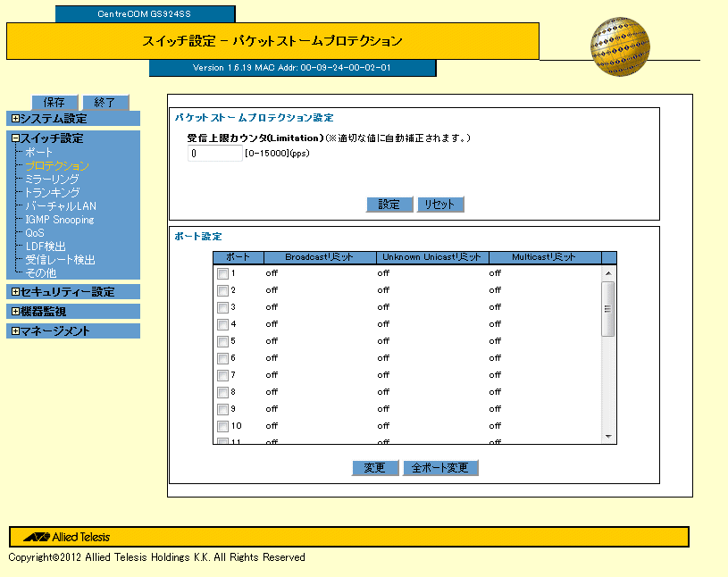The image size is (728, 577).
Task: Click the 全ポート変更 button
Action: click(440, 468)
